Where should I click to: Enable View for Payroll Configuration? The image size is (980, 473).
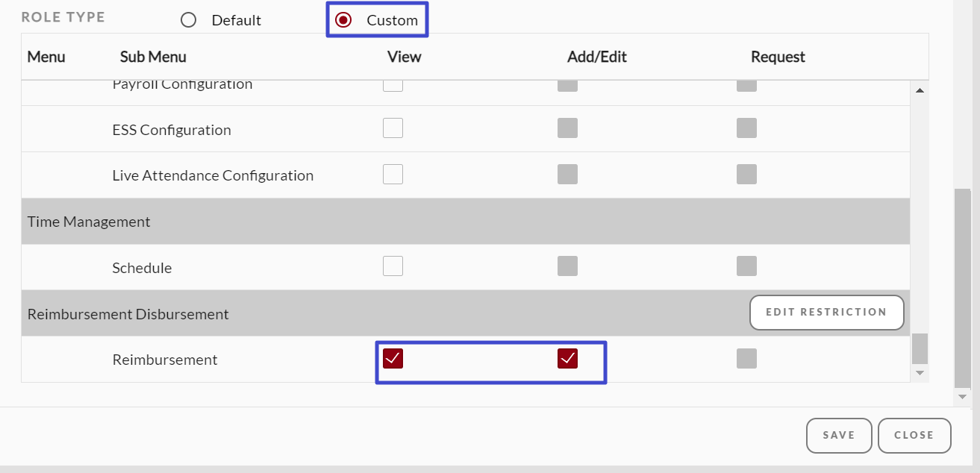[393, 85]
